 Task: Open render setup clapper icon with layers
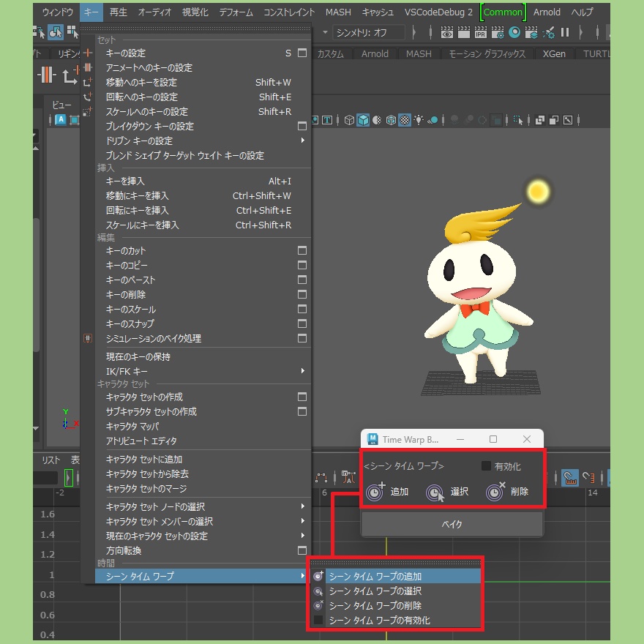pos(531,32)
